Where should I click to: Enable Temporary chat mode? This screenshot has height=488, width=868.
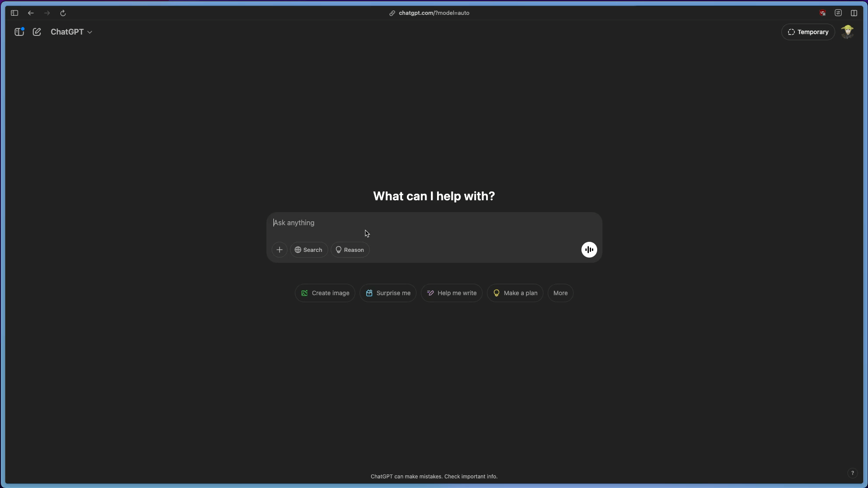point(808,32)
